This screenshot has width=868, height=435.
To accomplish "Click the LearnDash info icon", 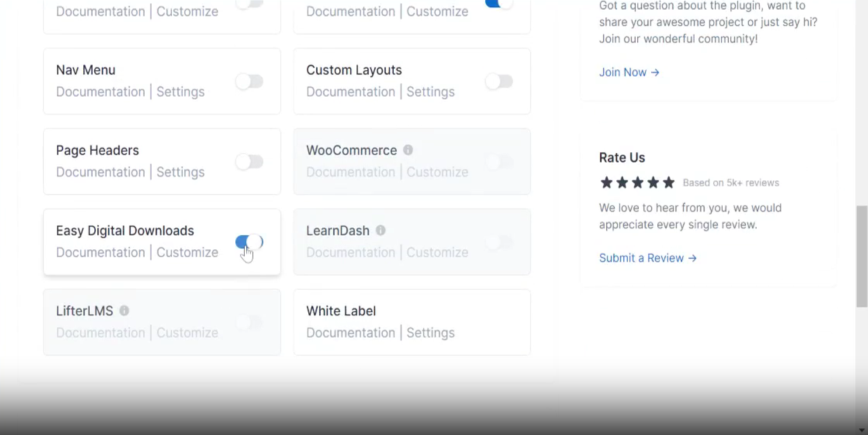I will [380, 230].
